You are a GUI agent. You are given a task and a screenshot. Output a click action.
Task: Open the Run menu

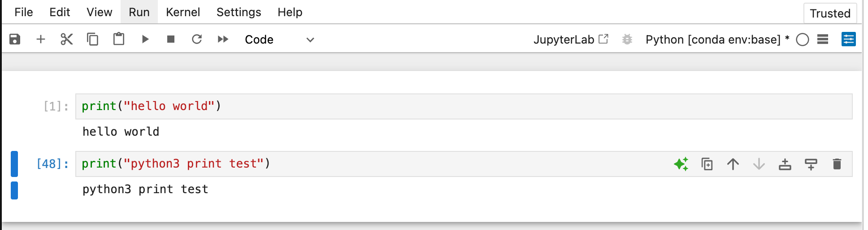click(139, 12)
